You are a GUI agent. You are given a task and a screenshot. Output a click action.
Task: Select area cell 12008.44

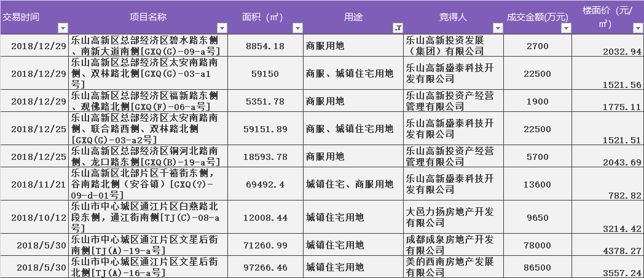tap(265, 217)
